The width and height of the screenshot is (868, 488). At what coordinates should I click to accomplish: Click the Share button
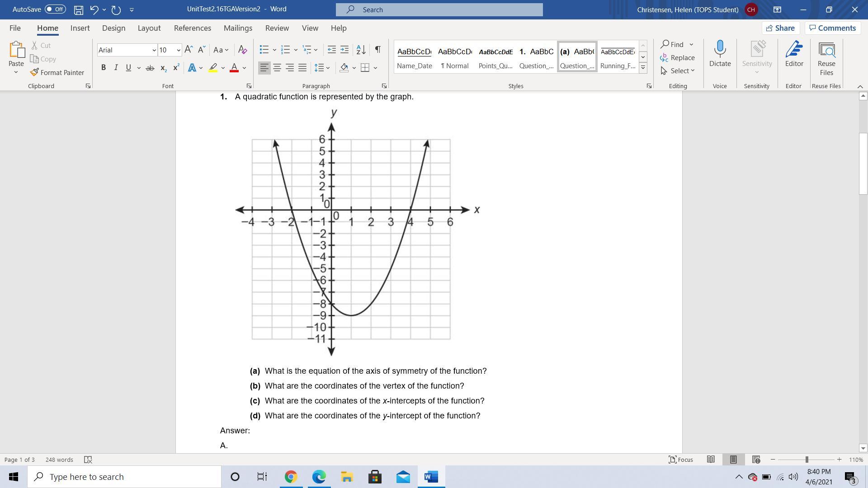coord(780,28)
